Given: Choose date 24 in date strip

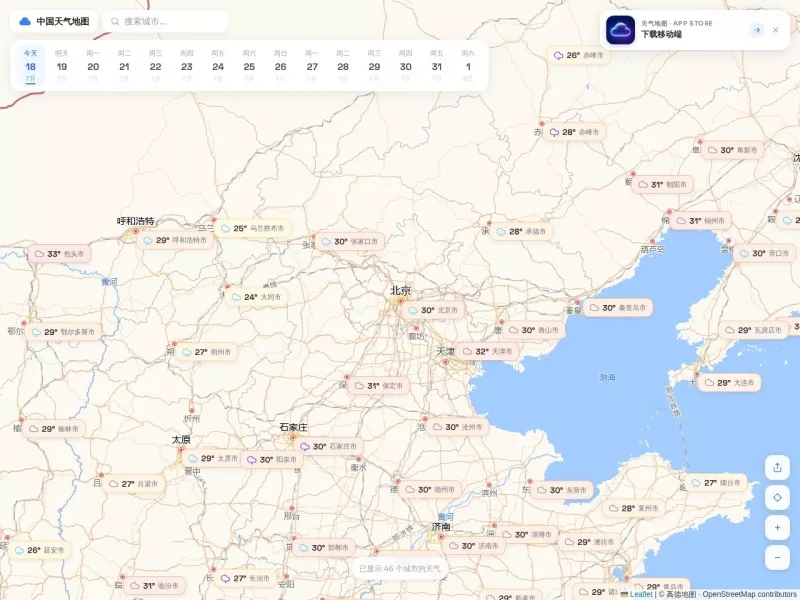Looking at the screenshot, I should pos(218,66).
